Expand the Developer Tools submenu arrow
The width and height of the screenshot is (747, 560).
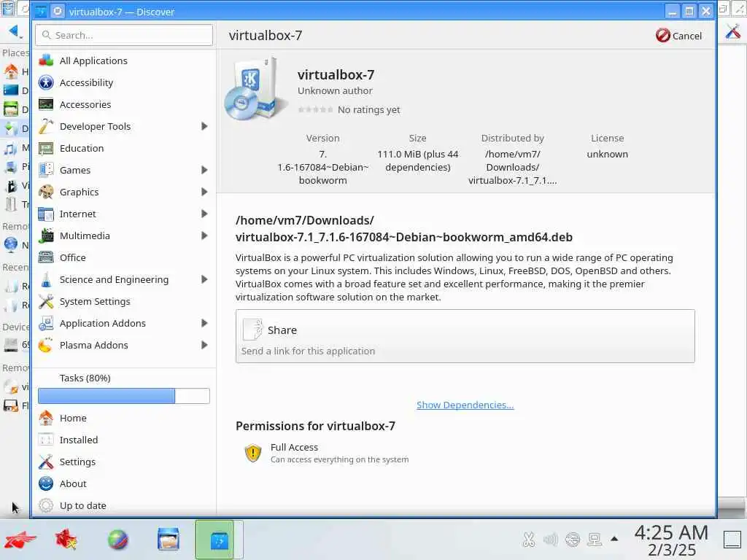pyautogui.click(x=204, y=126)
